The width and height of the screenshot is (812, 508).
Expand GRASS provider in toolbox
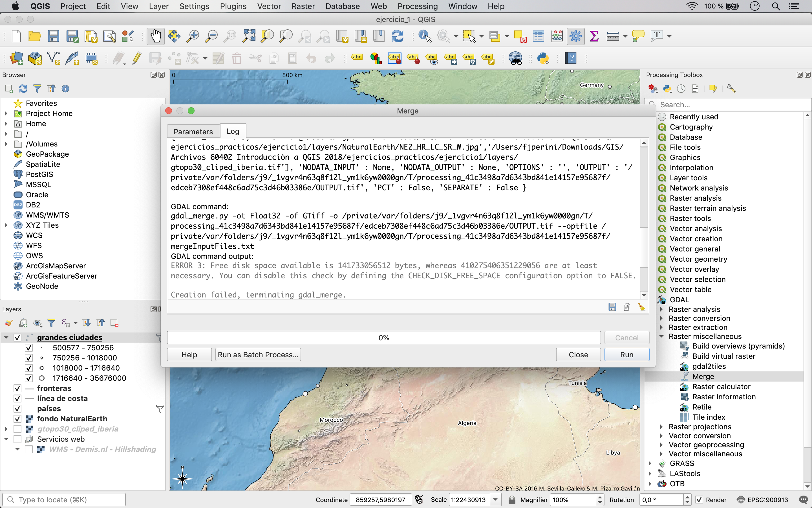pyautogui.click(x=650, y=463)
